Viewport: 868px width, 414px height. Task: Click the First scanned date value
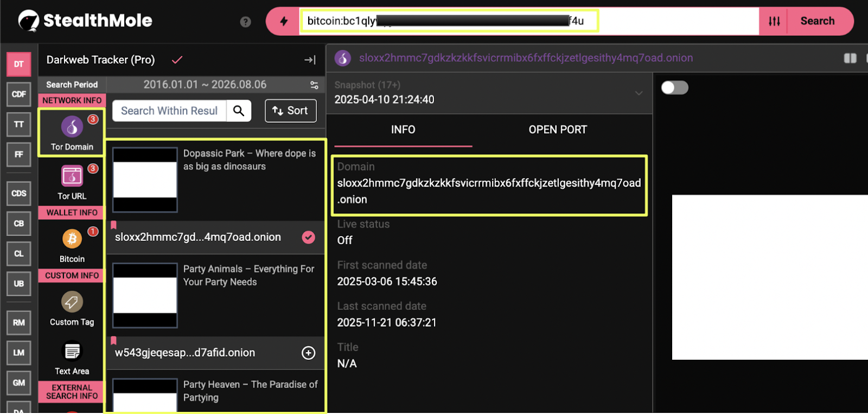tap(387, 282)
